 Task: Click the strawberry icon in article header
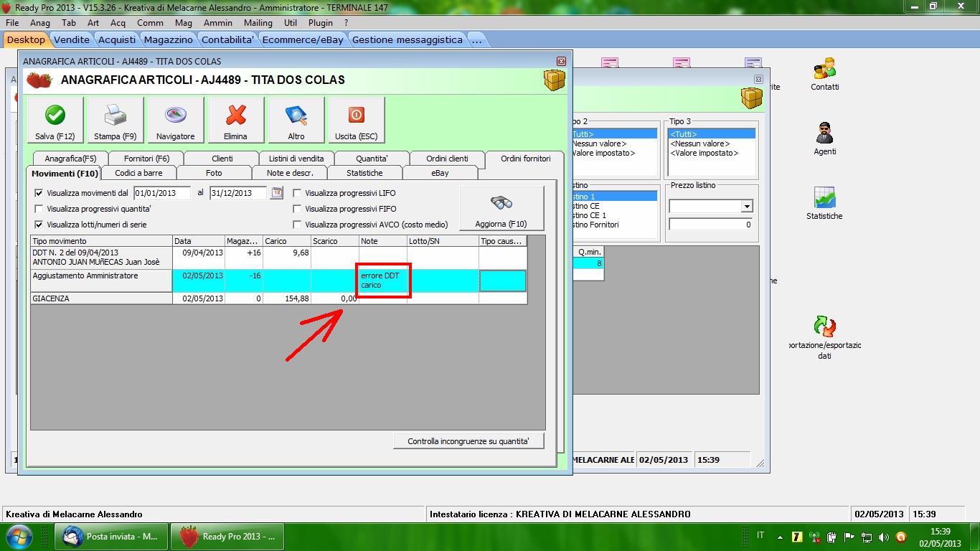pyautogui.click(x=39, y=80)
